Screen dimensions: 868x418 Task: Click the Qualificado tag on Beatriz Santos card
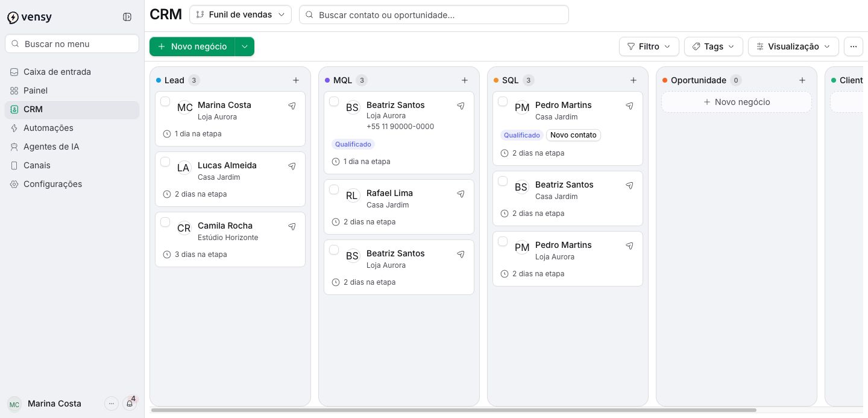pos(353,144)
